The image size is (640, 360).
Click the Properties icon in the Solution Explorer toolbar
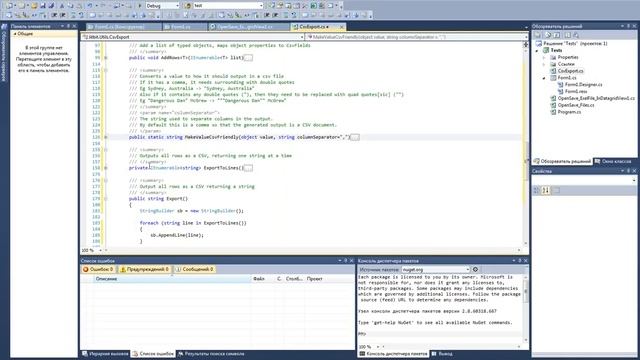coord(538,35)
